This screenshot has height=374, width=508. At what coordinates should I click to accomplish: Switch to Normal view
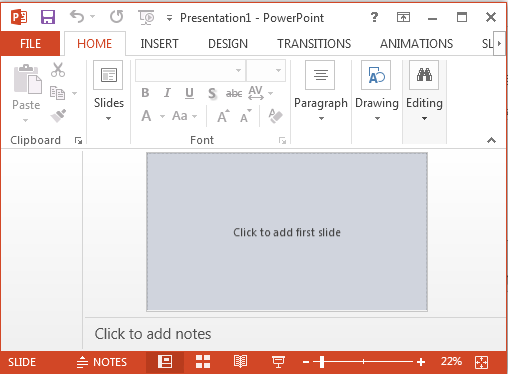[165, 362]
